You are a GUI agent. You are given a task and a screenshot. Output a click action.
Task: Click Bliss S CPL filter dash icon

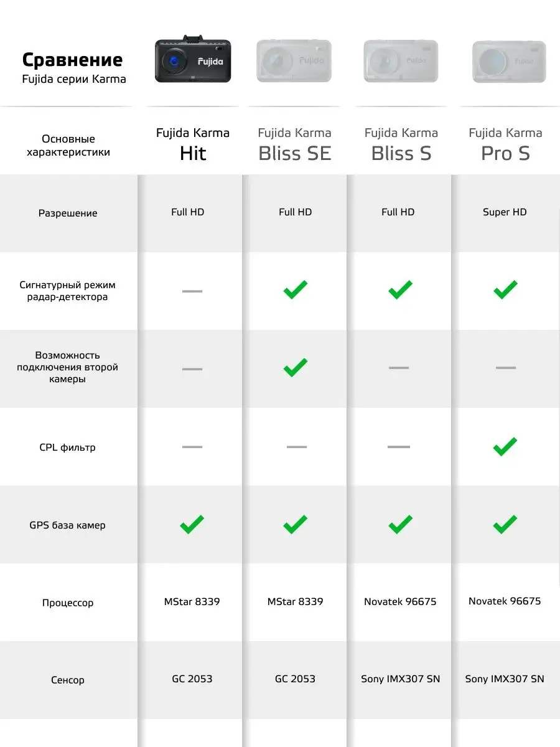[x=399, y=446]
